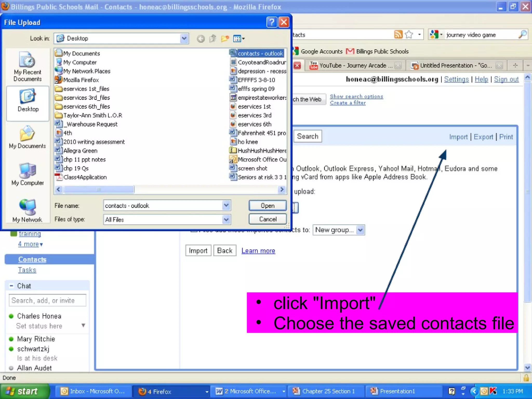Select the Taylor-Ann Smith L.O.R folder
532x399 pixels.
89,115
